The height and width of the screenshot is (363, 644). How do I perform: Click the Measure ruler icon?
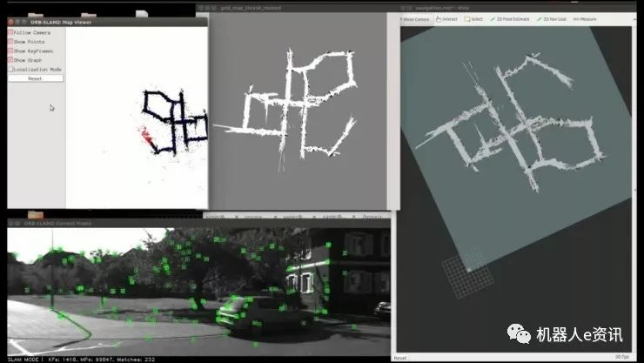576,19
